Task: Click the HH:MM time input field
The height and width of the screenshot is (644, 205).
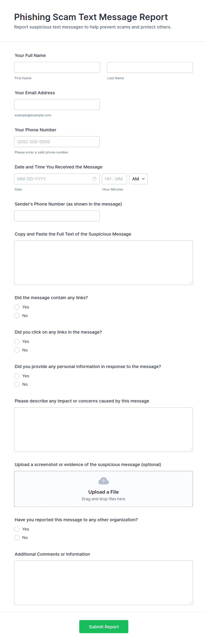Action: point(114,179)
